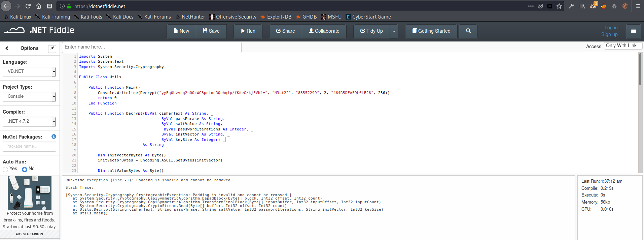
Task: Click the Log in link
Action: pos(611,28)
